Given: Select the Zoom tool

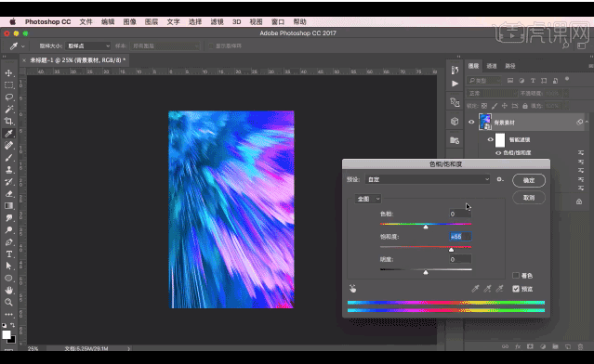Looking at the screenshot, I should click(8, 302).
